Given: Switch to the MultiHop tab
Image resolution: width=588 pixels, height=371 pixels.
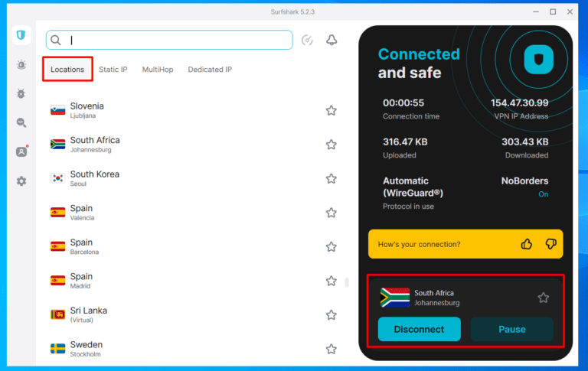Looking at the screenshot, I should click(158, 70).
